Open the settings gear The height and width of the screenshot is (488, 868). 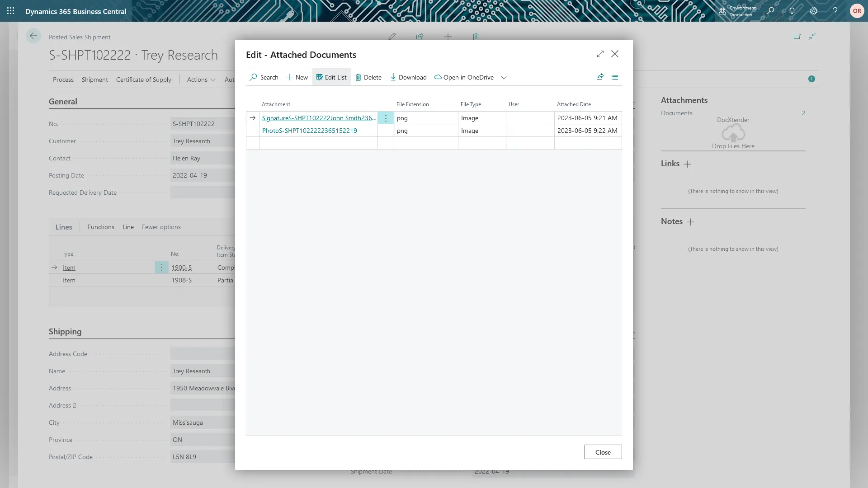(814, 11)
